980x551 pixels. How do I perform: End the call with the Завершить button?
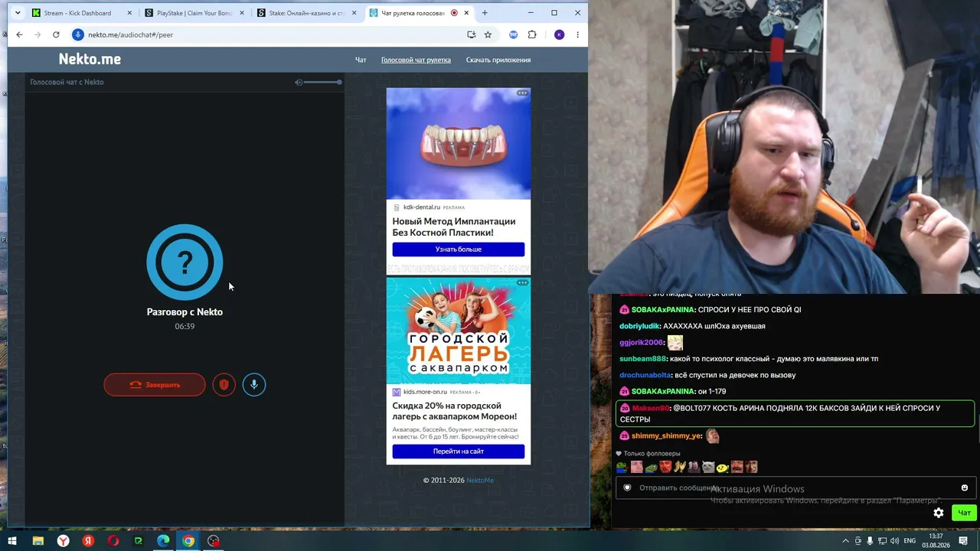(x=155, y=385)
